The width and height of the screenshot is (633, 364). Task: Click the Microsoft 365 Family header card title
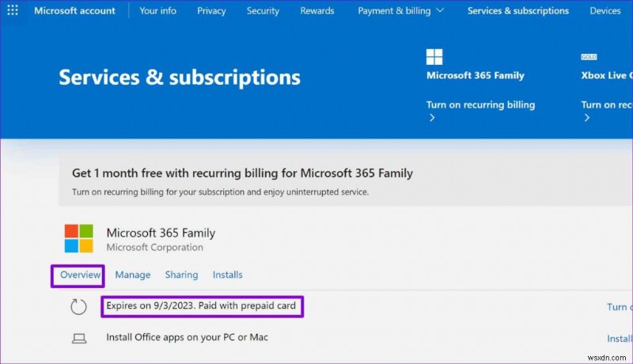click(x=476, y=75)
